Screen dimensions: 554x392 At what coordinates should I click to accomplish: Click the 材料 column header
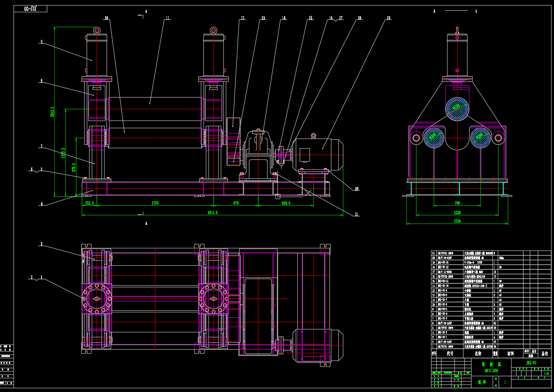coord(510,354)
